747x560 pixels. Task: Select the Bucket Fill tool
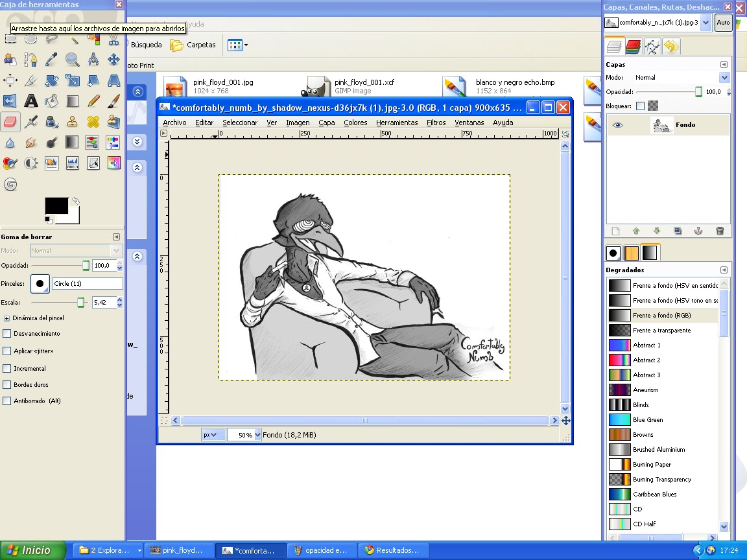click(x=51, y=101)
